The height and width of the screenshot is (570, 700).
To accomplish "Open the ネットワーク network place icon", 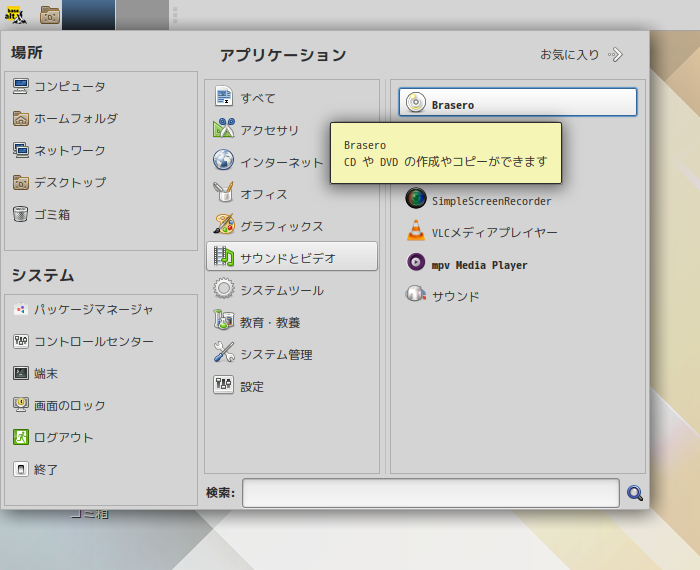I will (21, 150).
